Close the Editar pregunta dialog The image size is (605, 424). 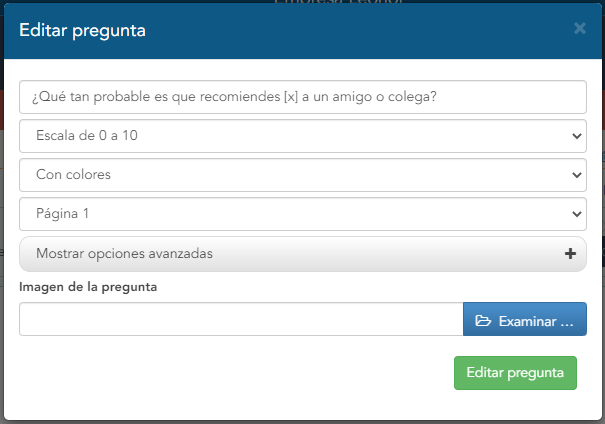click(580, 28)
